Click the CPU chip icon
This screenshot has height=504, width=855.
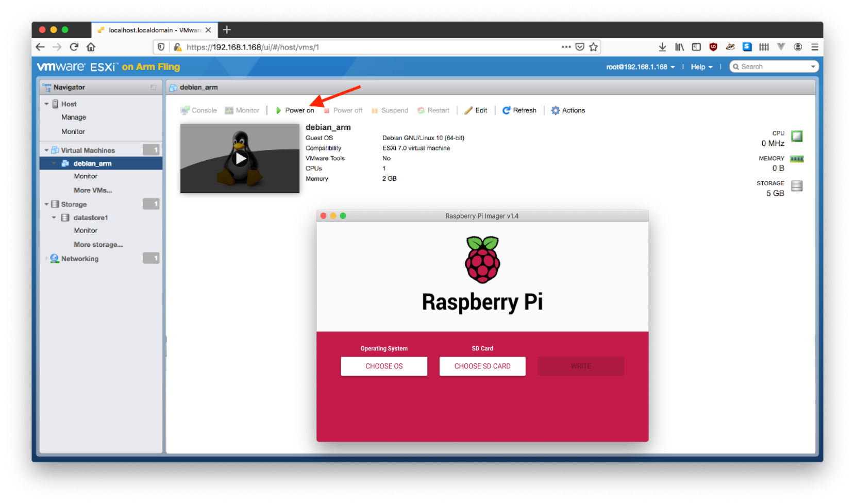(797, 136)
